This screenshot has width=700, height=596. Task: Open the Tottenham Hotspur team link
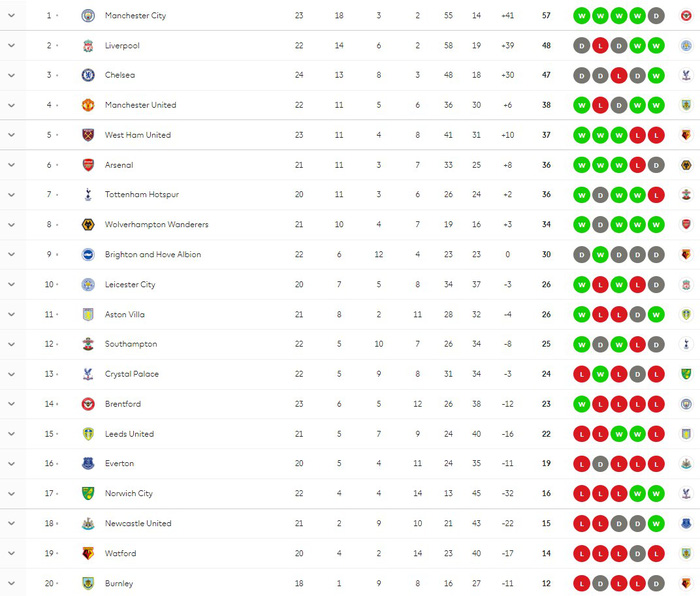142,195
